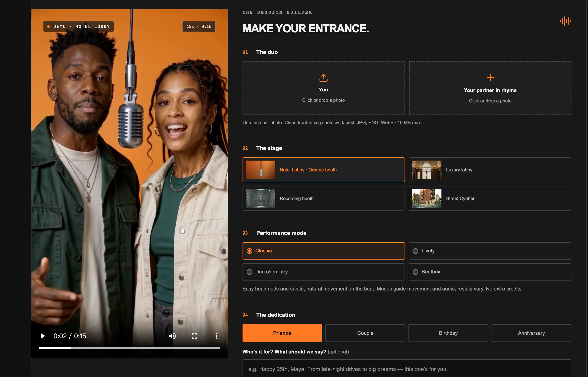This screenshot has height=377, width=588.
Task: Pick the Street Cypher stage
Action: (490, 198)
